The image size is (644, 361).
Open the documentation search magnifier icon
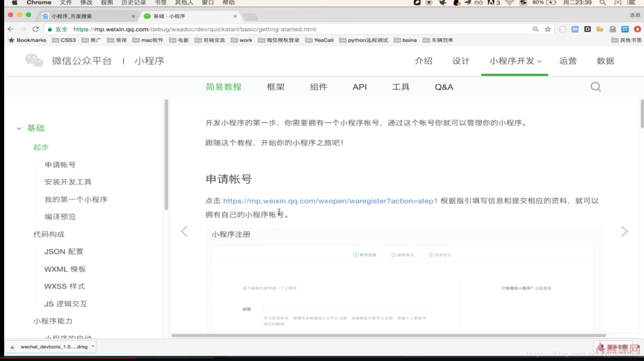coord(595,87)
